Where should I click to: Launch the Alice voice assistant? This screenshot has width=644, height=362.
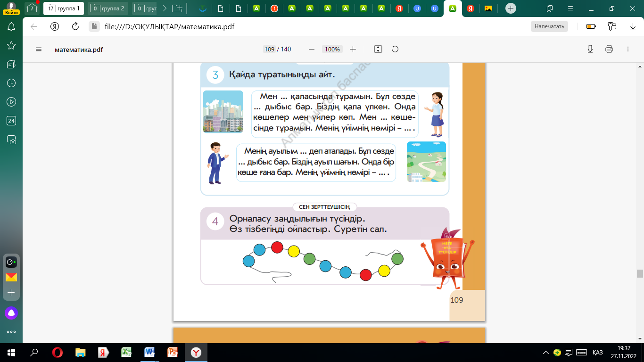(11, 313)
